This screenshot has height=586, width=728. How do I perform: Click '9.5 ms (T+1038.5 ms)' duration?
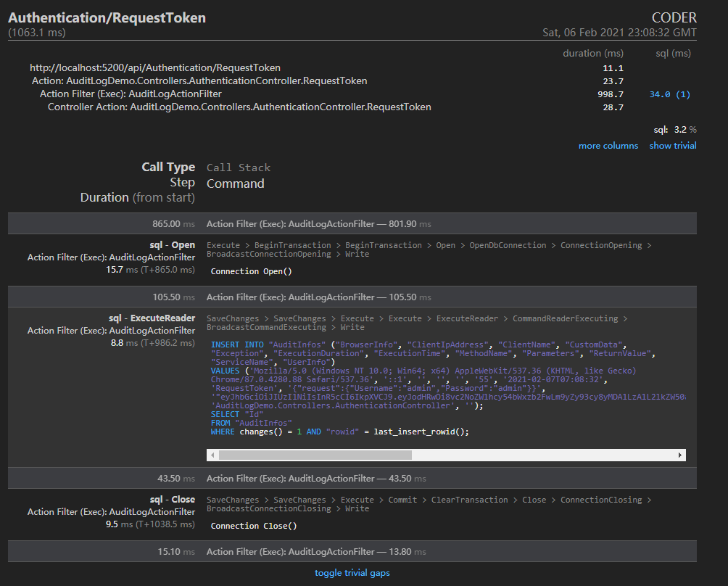(150, 524)
